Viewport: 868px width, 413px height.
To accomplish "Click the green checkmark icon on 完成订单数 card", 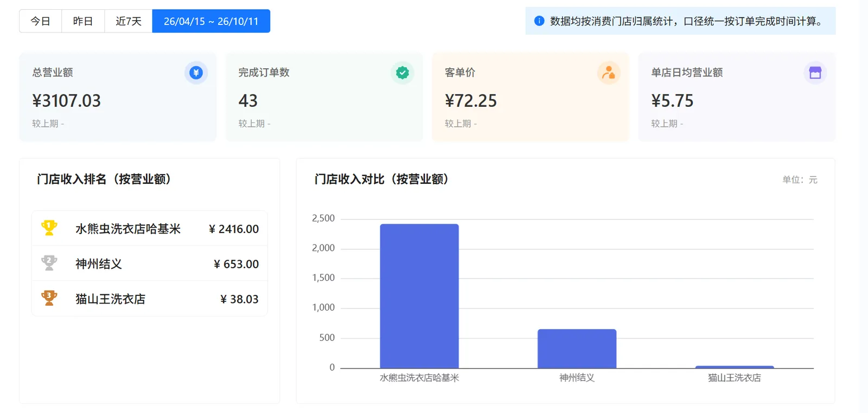I will pos(403,73).
